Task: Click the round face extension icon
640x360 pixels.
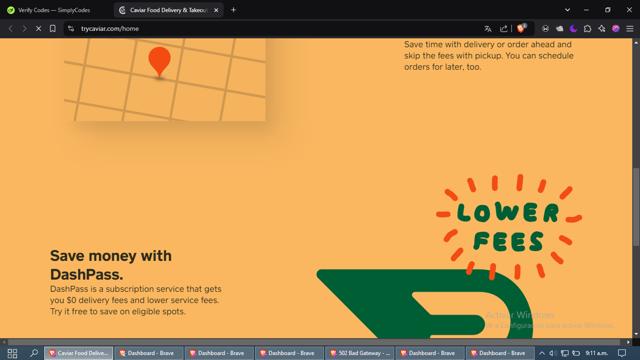Action: click(x=545, y=29)
